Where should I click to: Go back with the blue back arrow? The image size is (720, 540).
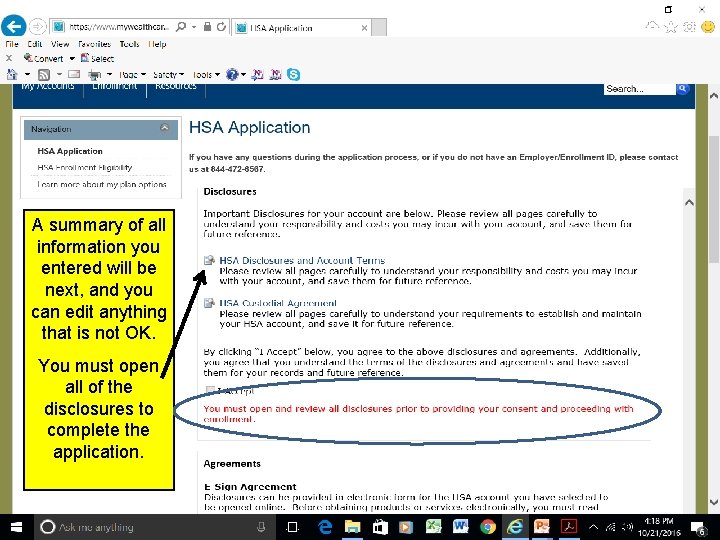[x=13, y=27]
